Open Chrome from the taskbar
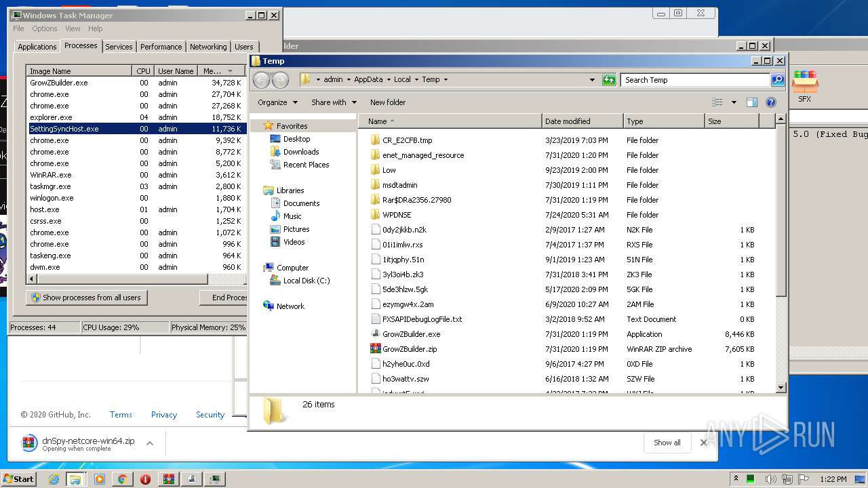This screenshot has height=488, width=868. 122,479
